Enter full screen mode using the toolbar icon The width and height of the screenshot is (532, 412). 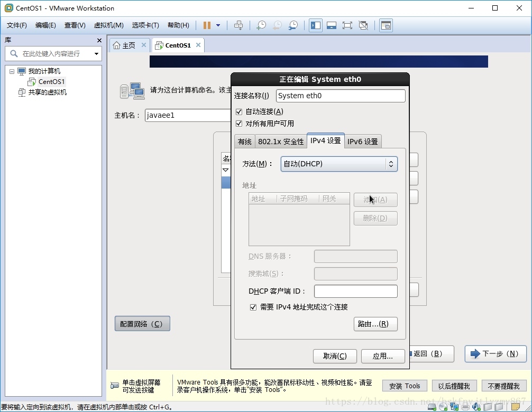[347, 25]
